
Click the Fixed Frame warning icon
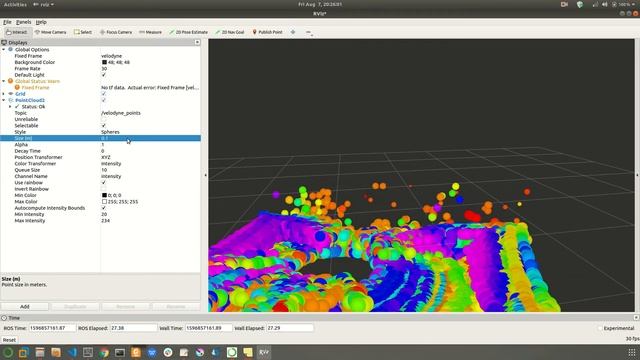[x=17, y=87]
